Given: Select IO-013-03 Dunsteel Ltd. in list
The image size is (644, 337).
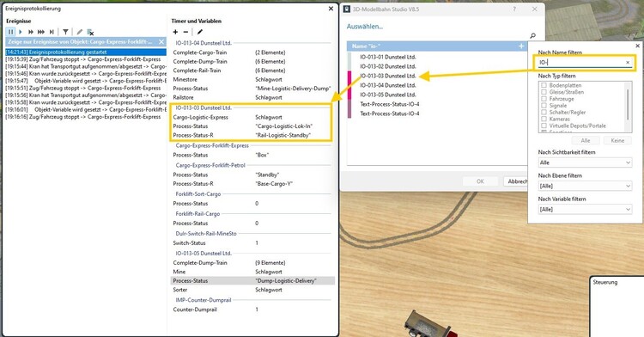Looking at the screenshot, I should (388, 76).
